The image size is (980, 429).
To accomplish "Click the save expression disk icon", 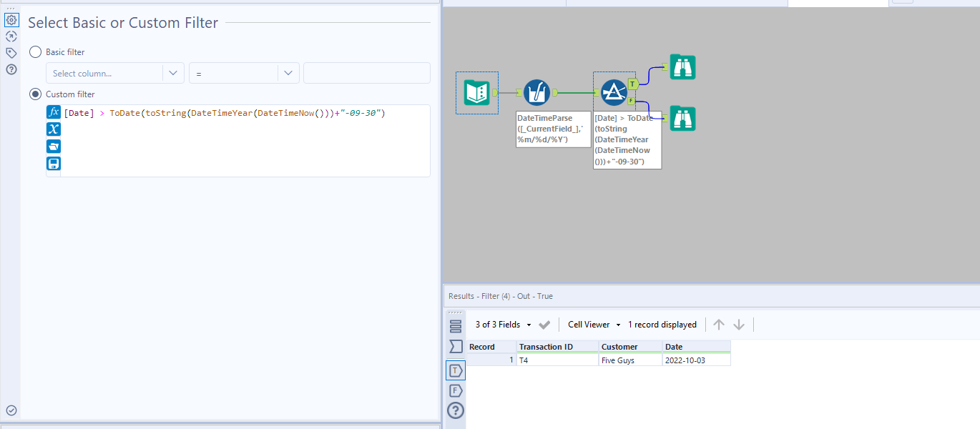I will pyautogui.click(x=54, y=164).
